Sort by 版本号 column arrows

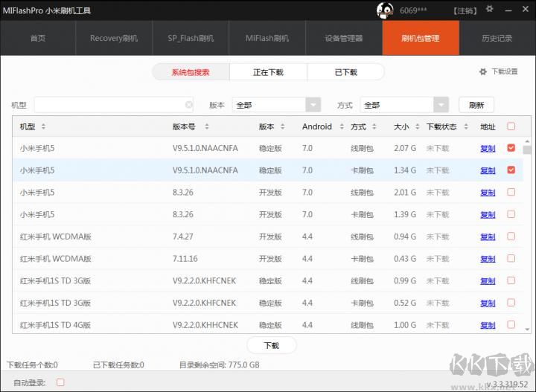coord(207,126)
